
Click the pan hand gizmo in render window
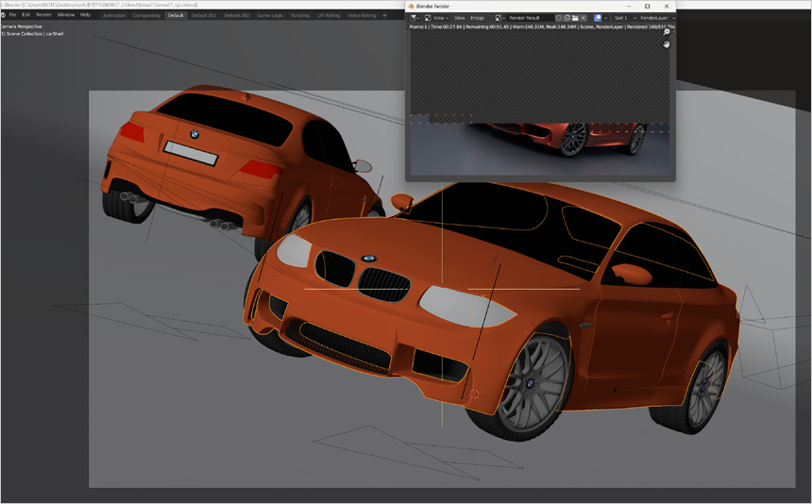point(667,43)
